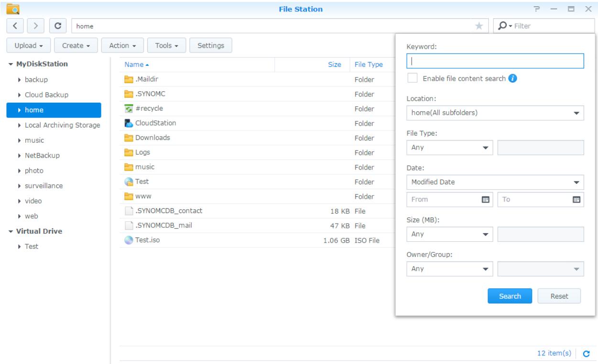Click the Search button
The height and width of the screenshot is (364, 598).
510,296
